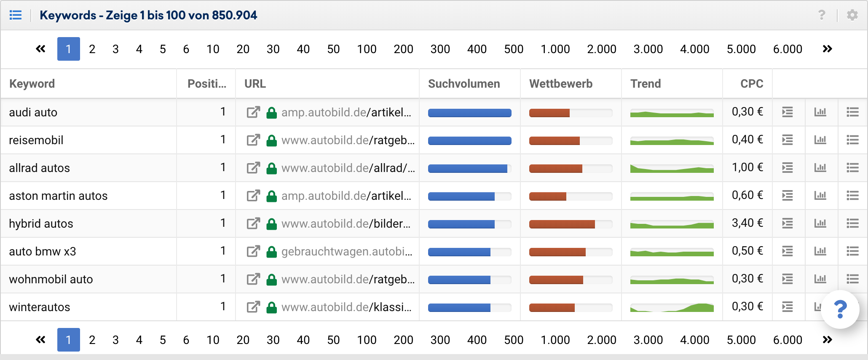This screenshot has height=360, width=868.
Task: Open the external link icon for winterautos
Action: click(253, 307)
